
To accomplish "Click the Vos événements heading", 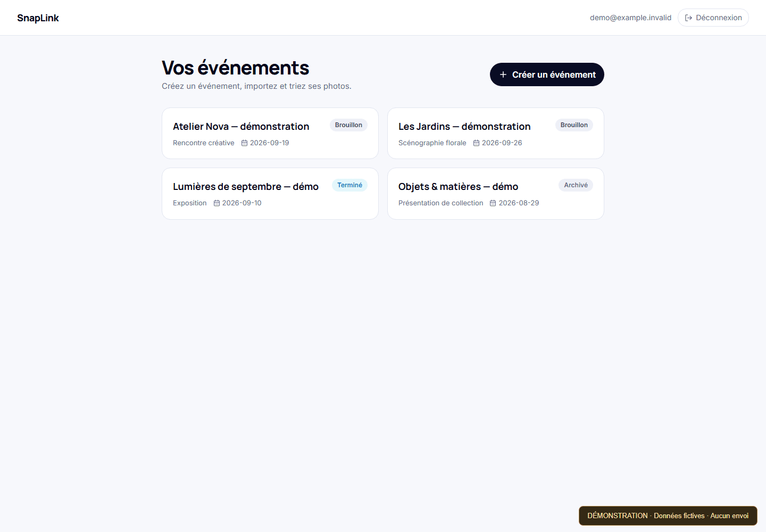I will click(235, 68).
